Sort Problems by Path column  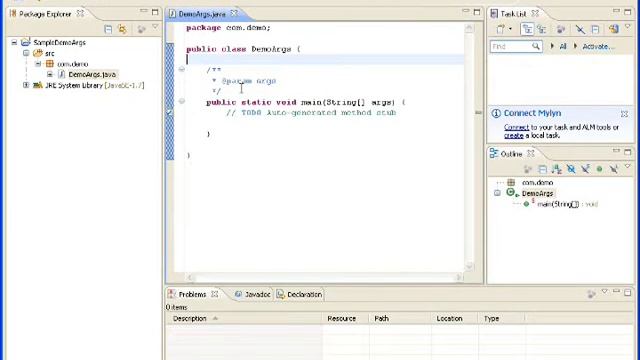click(400, 318)
